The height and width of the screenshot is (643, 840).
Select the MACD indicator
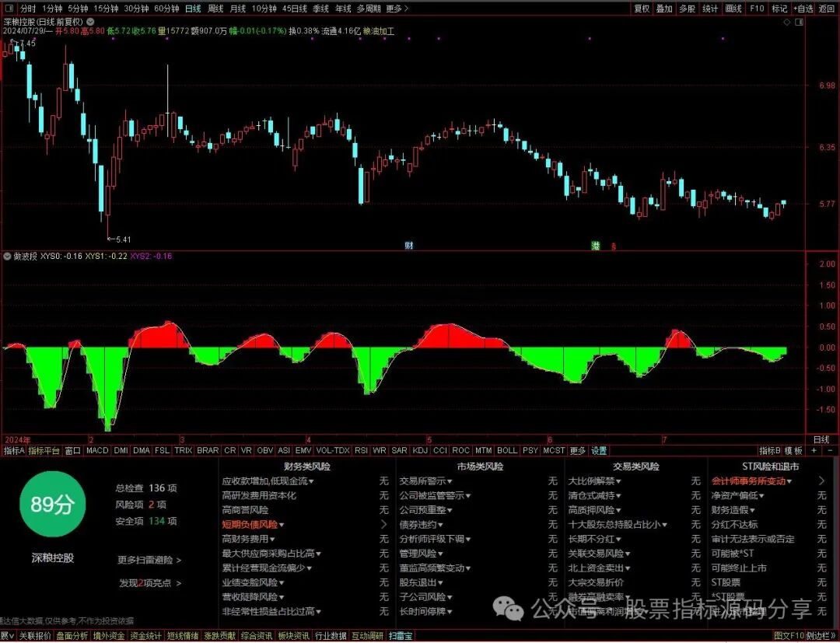pos(97,451)
